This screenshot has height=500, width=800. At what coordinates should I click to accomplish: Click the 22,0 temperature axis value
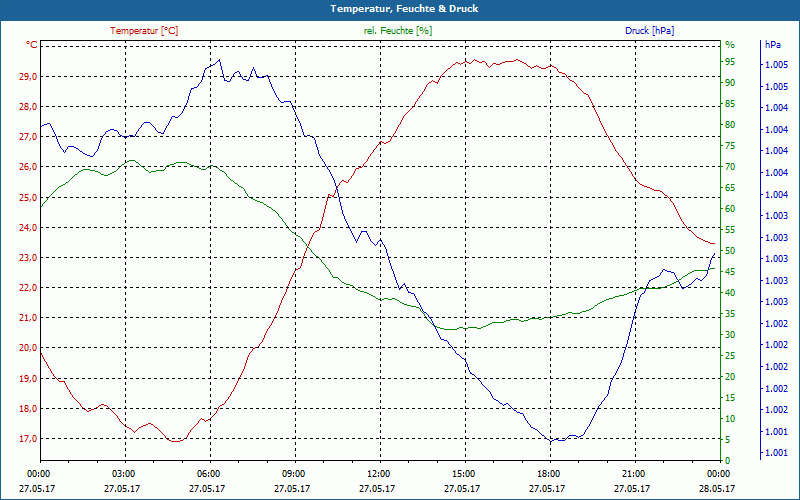tap(28, 288)
